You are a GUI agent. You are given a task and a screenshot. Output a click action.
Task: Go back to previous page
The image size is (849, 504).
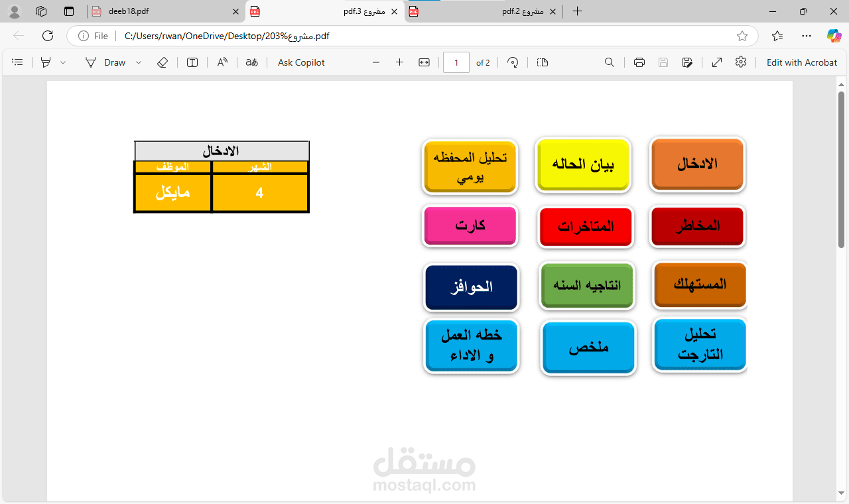pos(19,36)
